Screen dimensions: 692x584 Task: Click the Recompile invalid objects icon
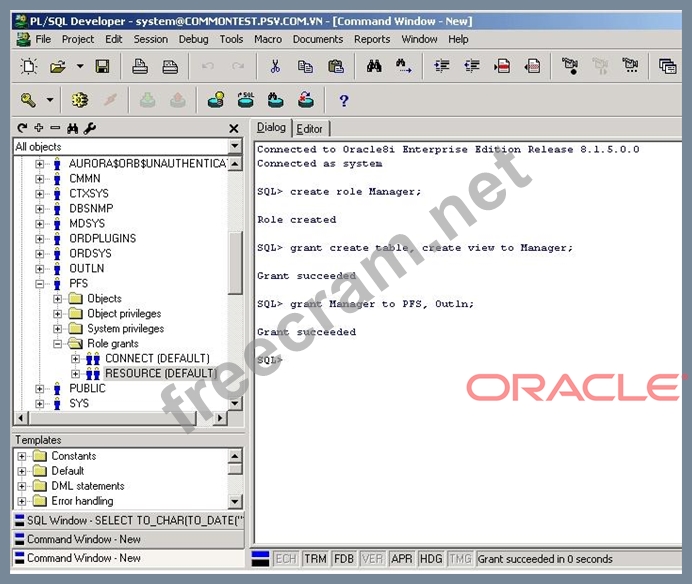pos(305,100)
